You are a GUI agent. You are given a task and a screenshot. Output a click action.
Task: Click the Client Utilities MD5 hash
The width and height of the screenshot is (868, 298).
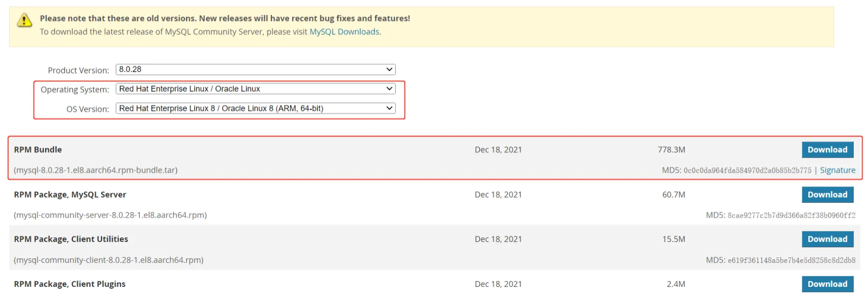coord(791,260)
